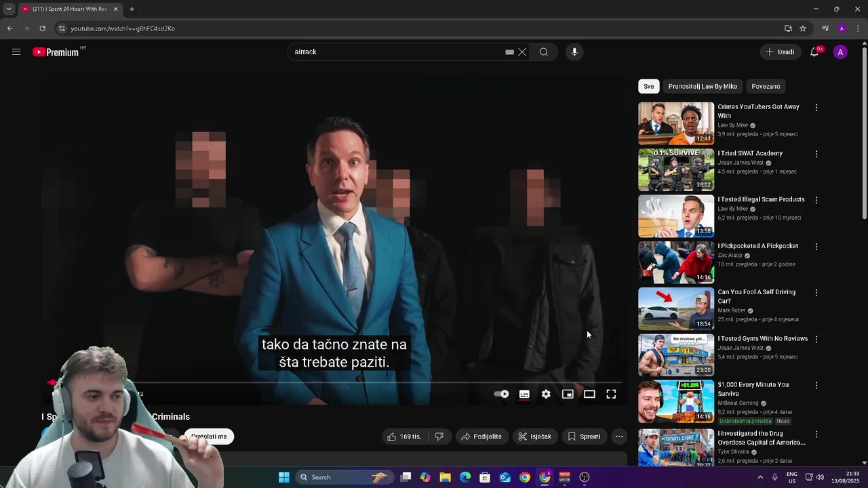Open the Chrome profile avatar in toolbar
868x488 pixels.
click(x=842, y=28)
